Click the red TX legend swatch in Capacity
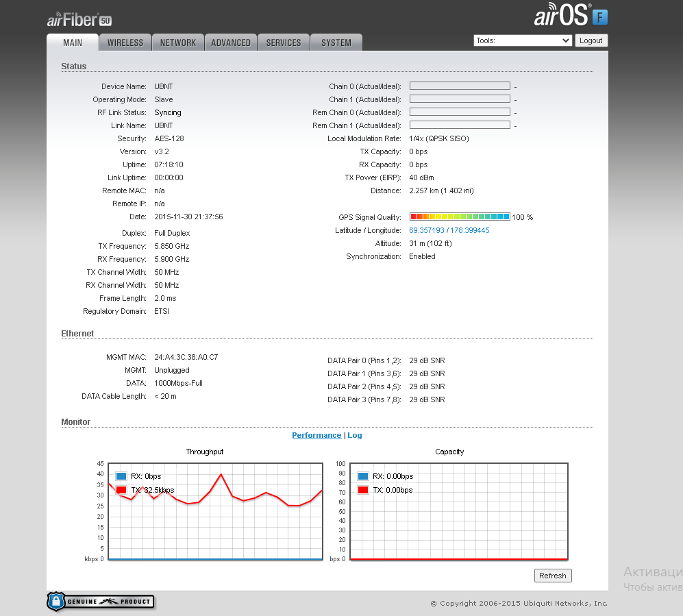Image resolution: width=683 pixels, height=616 pixels. point(362,490)
